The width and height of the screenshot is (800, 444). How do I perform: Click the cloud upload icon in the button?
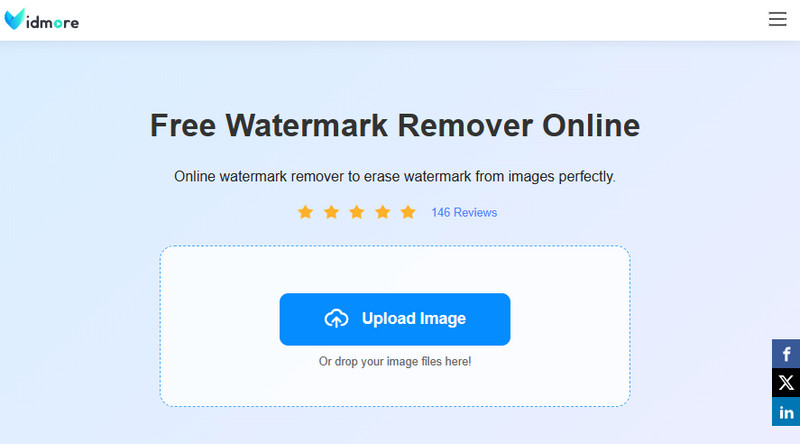[336, 318]
